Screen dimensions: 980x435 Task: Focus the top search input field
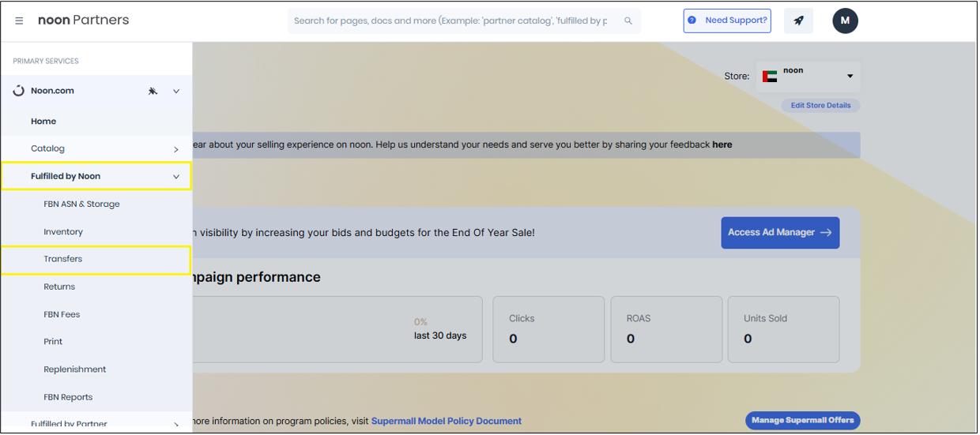point(464,21)
